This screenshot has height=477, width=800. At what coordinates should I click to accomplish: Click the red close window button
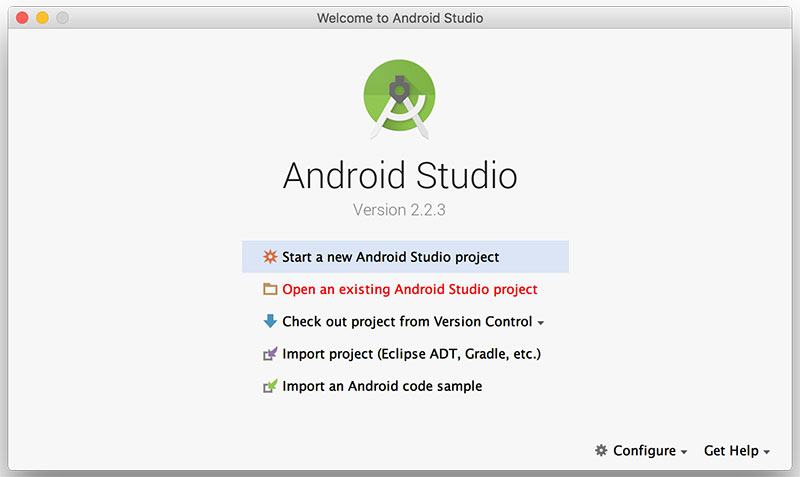point(22,18)
